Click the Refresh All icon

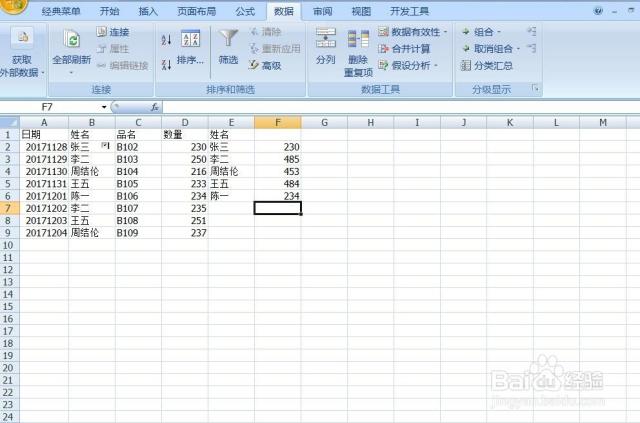click(x=71, y=40)
